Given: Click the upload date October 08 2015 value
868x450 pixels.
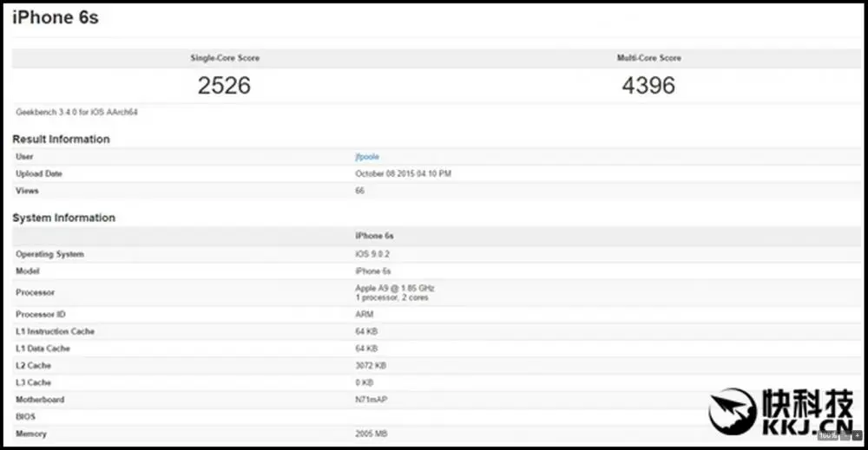Looking at the screenshot, I should 403,173.
